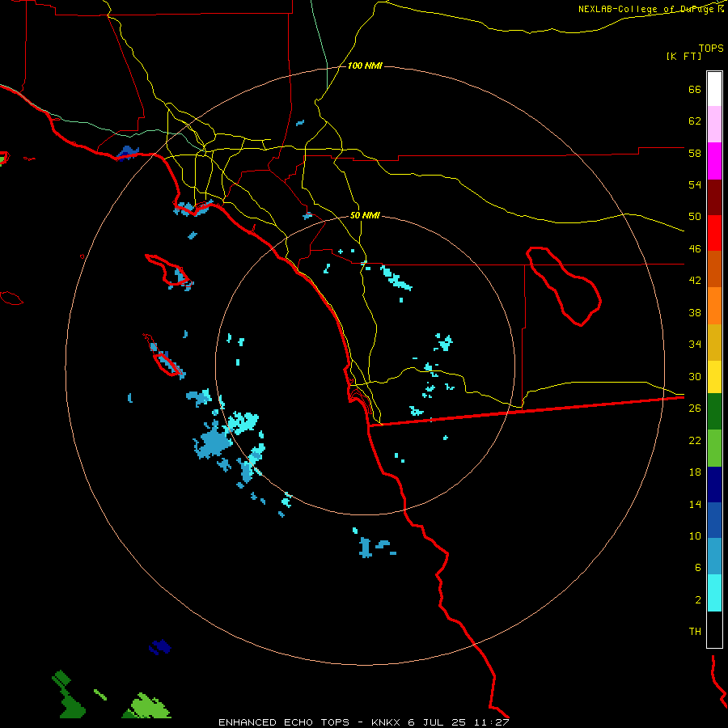
Task: Click the [K FT] units label
Action: [x=684, y=56]
